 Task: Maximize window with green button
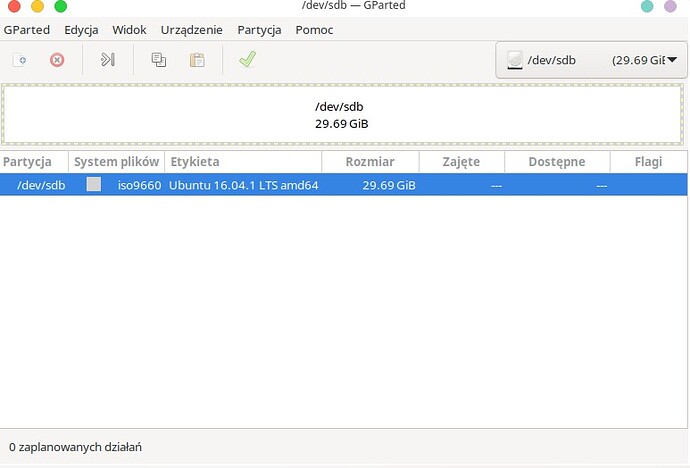tap(61, 6)
